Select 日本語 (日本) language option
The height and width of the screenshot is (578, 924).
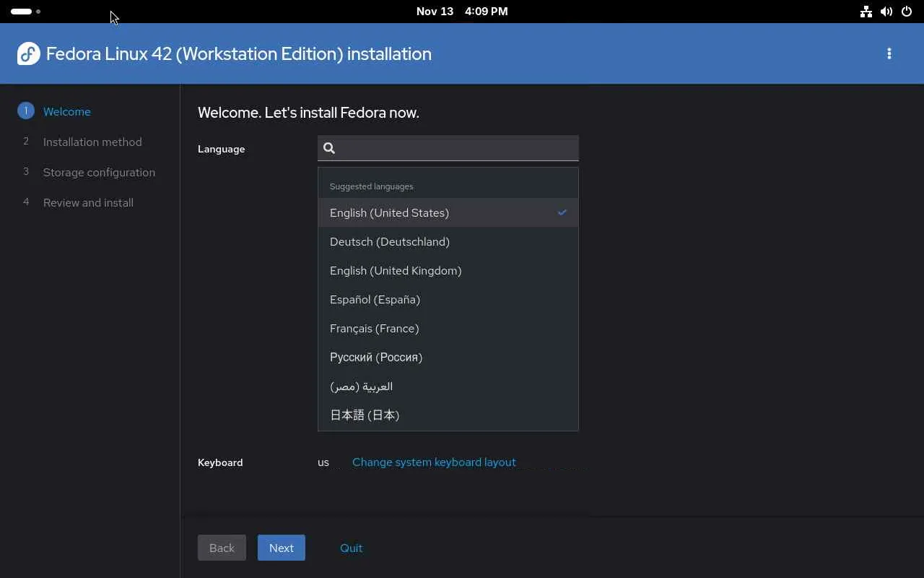coord(448,415)
